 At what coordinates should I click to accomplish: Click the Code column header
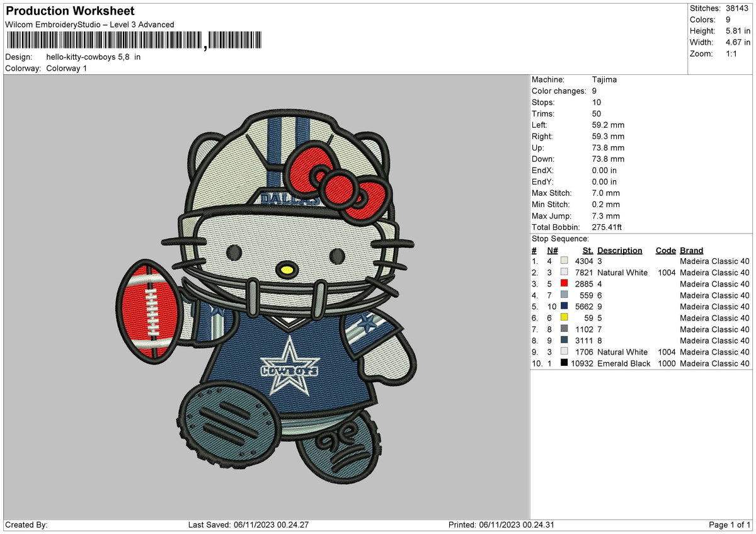point(665,250)
